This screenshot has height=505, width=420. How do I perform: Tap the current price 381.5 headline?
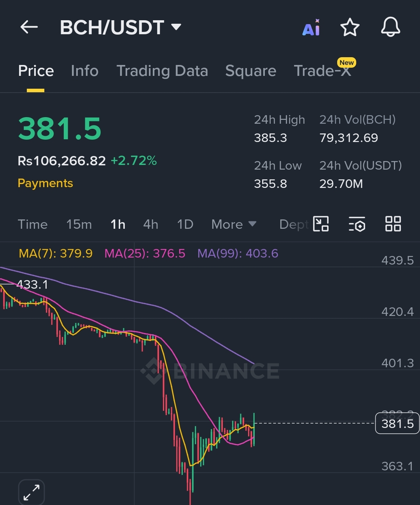[x=59, y=129]
